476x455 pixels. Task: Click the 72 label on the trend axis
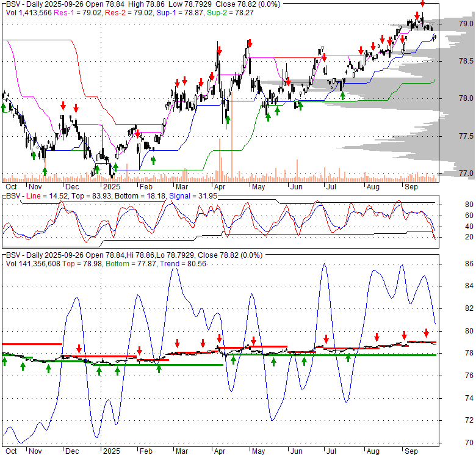point(469,420)
